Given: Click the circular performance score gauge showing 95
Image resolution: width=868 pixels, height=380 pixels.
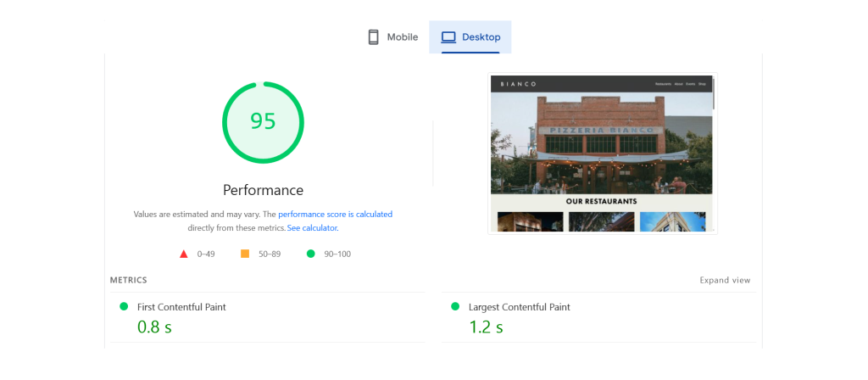Looking at the screenshot, I should pos(263,122).
